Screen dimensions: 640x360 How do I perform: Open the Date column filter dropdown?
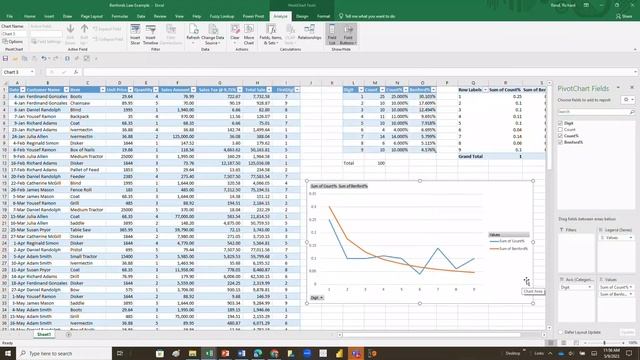click(23, 90)
